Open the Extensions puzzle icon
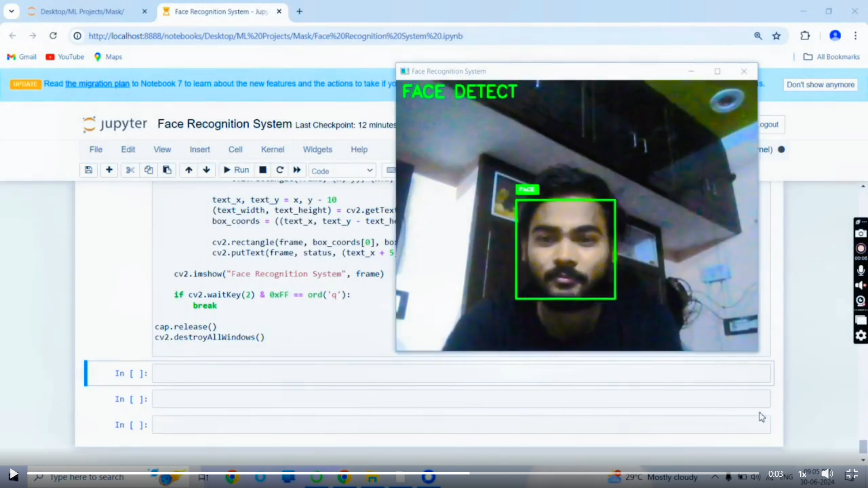Screen dimensions: 868x488 [805, 36]
